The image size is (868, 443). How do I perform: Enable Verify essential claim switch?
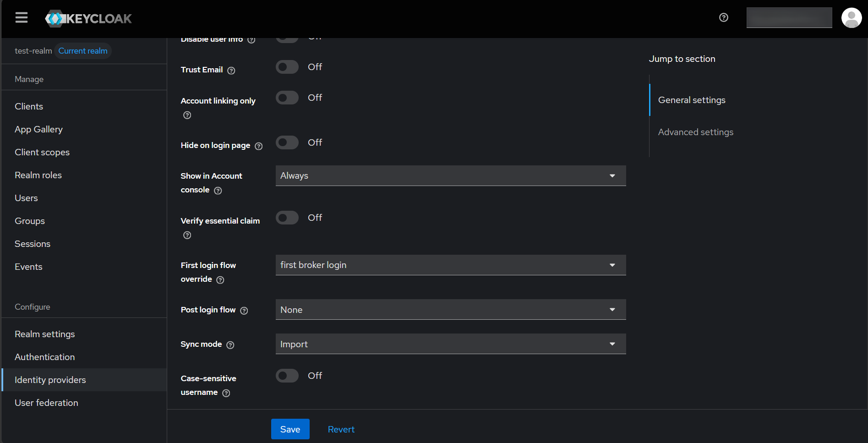[x=287, y=218]
